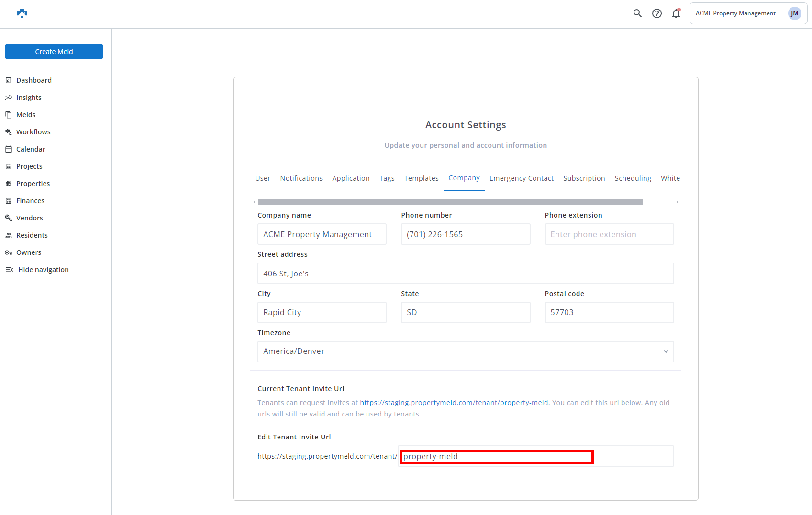Open the Calendar sidebar item
Viewport: 812px width, 515px height.
(x=31, y=149)
